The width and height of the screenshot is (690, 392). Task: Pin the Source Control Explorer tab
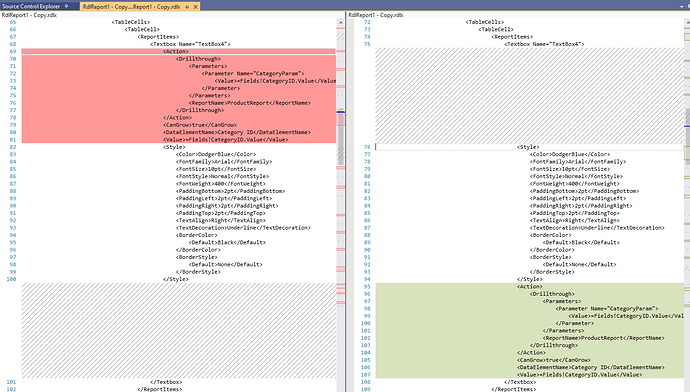66,6
